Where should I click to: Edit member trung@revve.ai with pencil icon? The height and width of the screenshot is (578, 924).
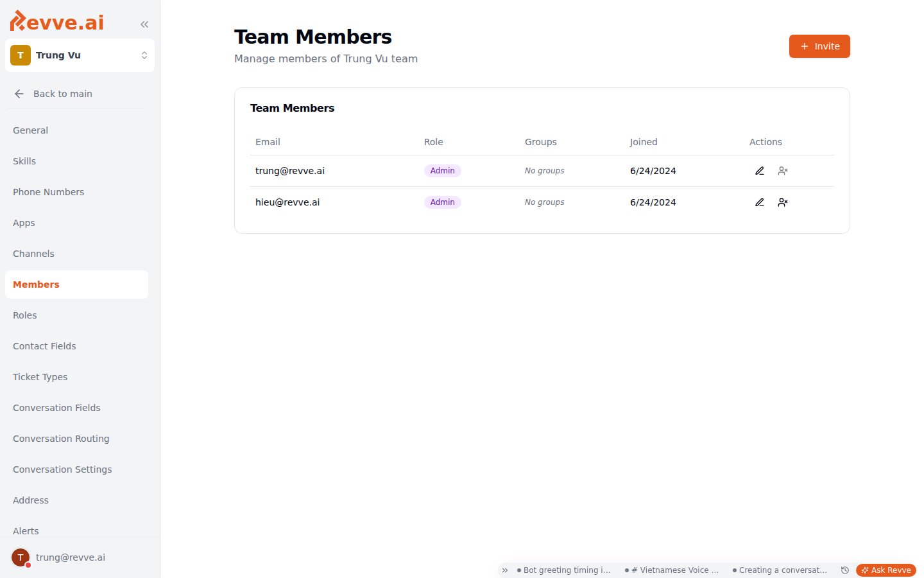click(x=760, y=171)
